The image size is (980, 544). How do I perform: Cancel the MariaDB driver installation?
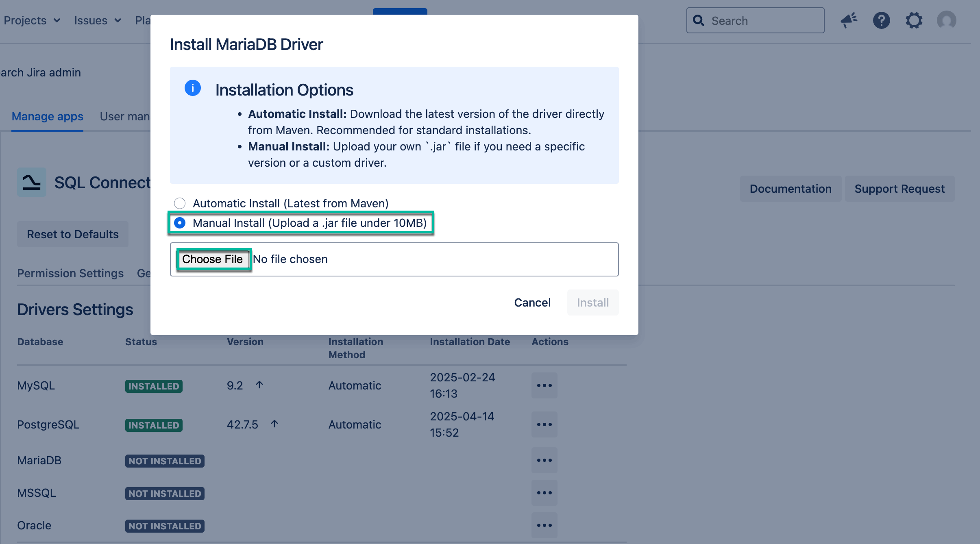coord(532,302)
